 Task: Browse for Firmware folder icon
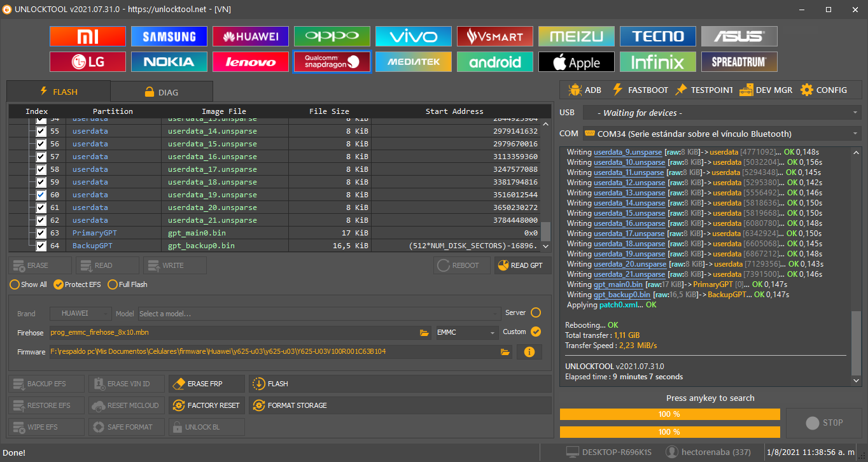pyautogui.click(x=505, y=351)
